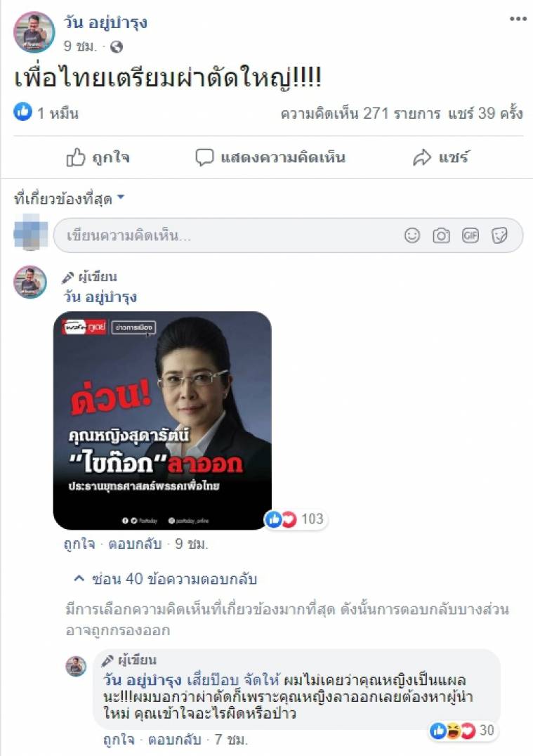Screen dimensions: 533x756
Task: View the 103 reactions on the image comment
Action: [x=296, y=519]
